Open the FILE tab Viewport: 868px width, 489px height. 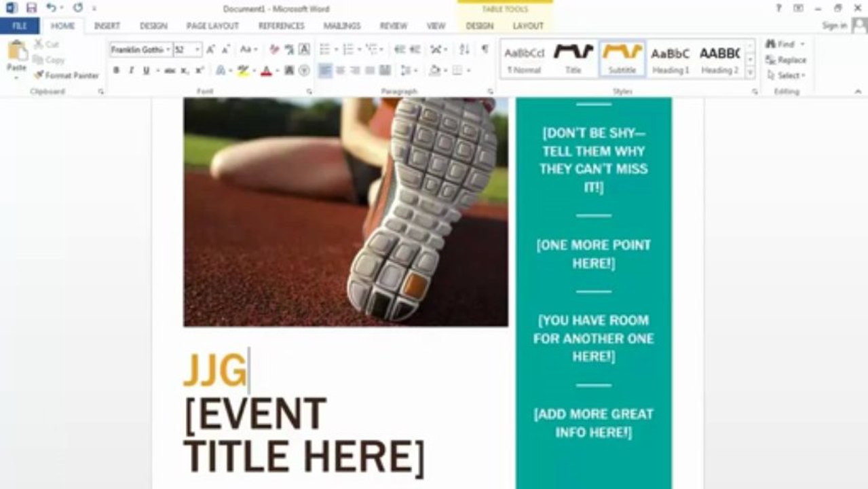pos(20,26)
